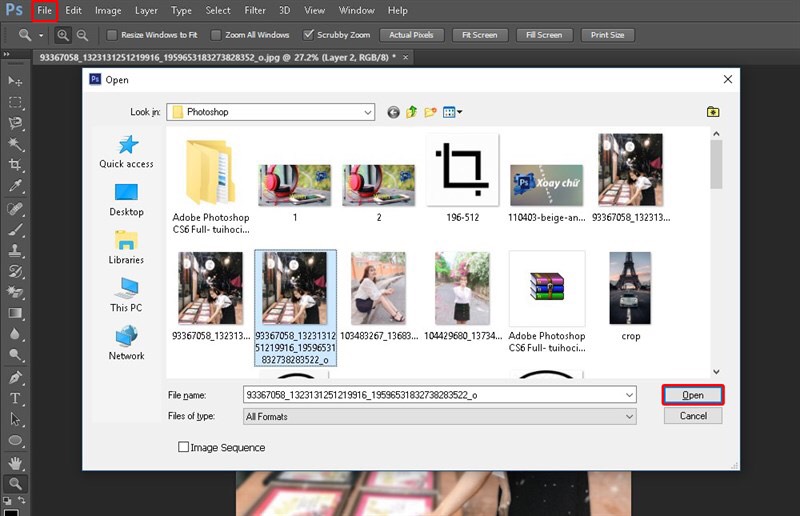
Task: Click the Fit Screen button
Action: click(480, 35)
